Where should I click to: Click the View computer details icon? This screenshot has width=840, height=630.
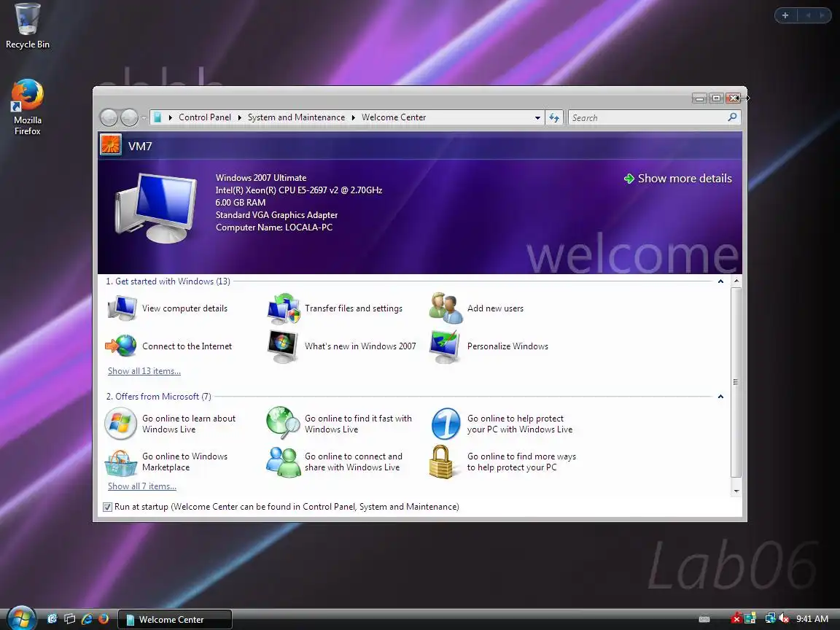[122, 308]
